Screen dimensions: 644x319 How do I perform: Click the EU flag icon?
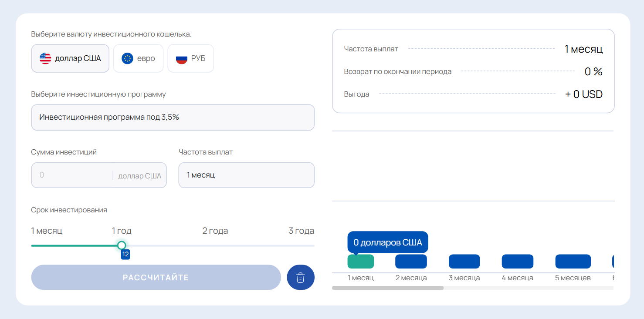pos(127,58)
